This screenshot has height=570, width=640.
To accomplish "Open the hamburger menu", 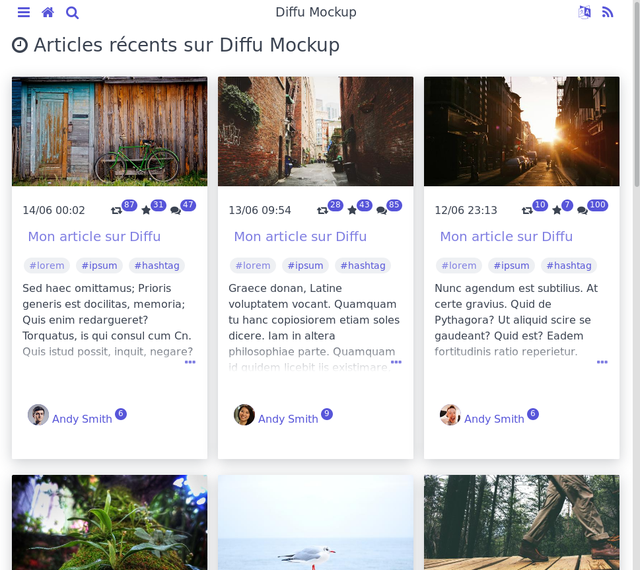I will point(23,13).
